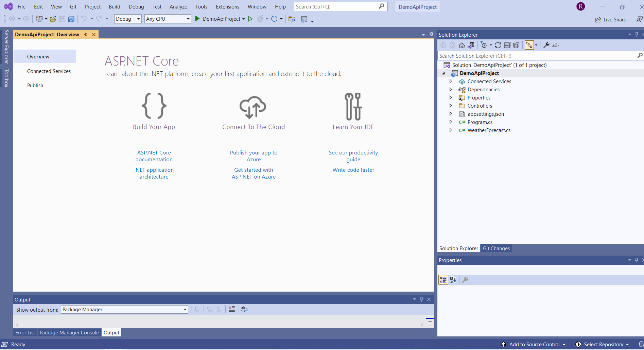Open the Publish your app to Azure link

pos(254,156)
